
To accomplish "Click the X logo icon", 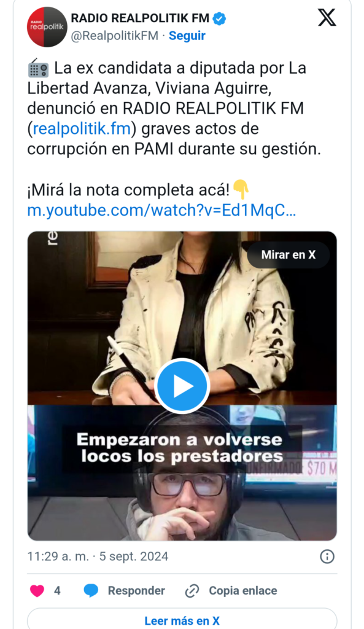I will [x=327, y=18].
